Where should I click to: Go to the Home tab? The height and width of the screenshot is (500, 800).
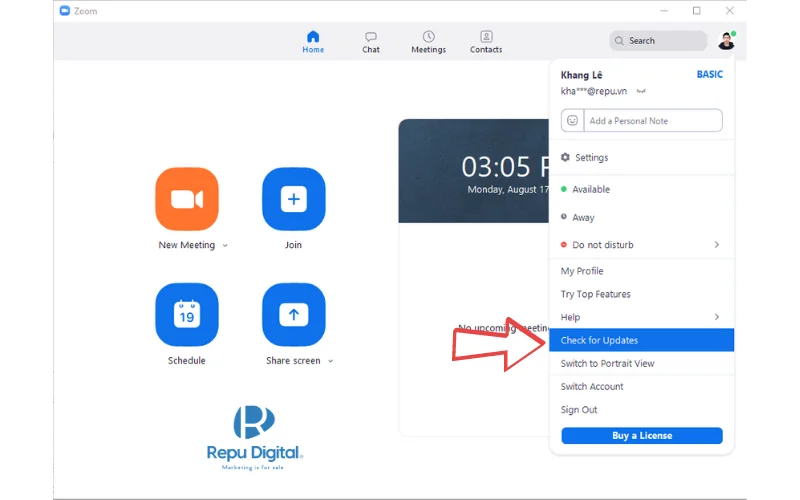pos(313,42)
